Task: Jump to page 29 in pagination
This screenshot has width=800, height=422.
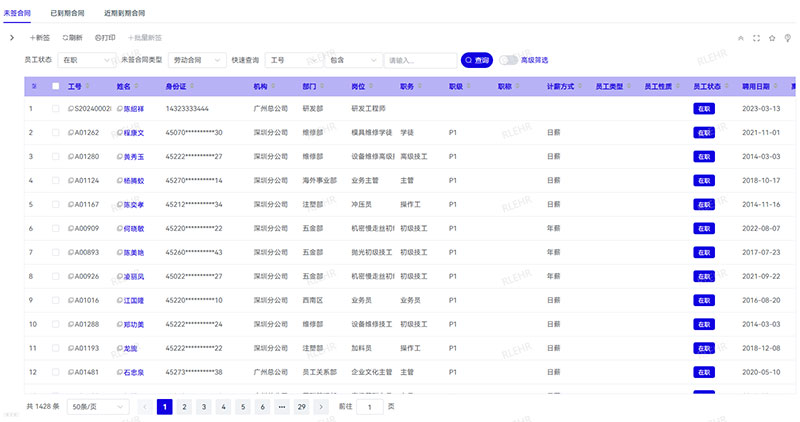Action: [302, 407]
